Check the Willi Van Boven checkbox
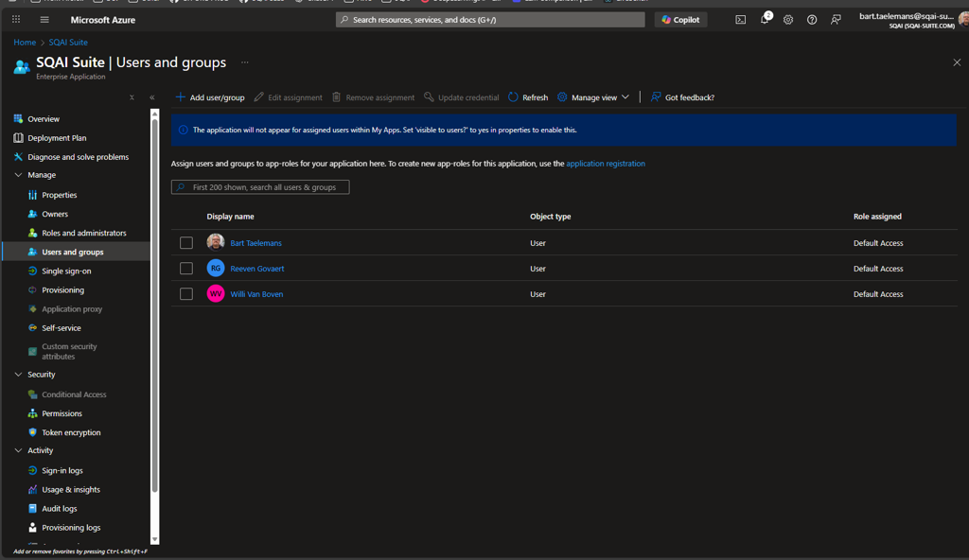969x560 pixels. 186,294
